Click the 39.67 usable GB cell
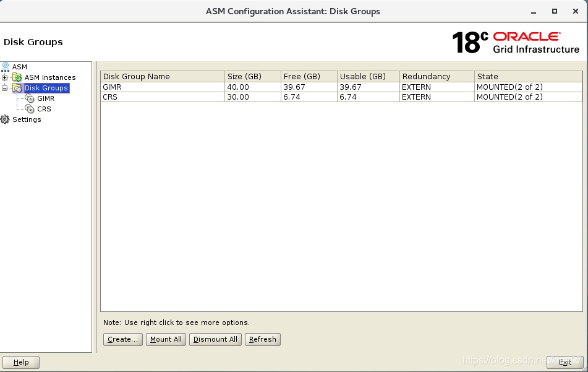 click(x=369, y=87)
